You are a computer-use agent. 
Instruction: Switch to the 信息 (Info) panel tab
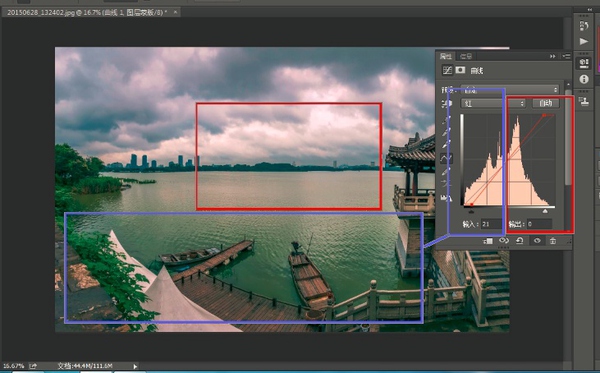466,56
